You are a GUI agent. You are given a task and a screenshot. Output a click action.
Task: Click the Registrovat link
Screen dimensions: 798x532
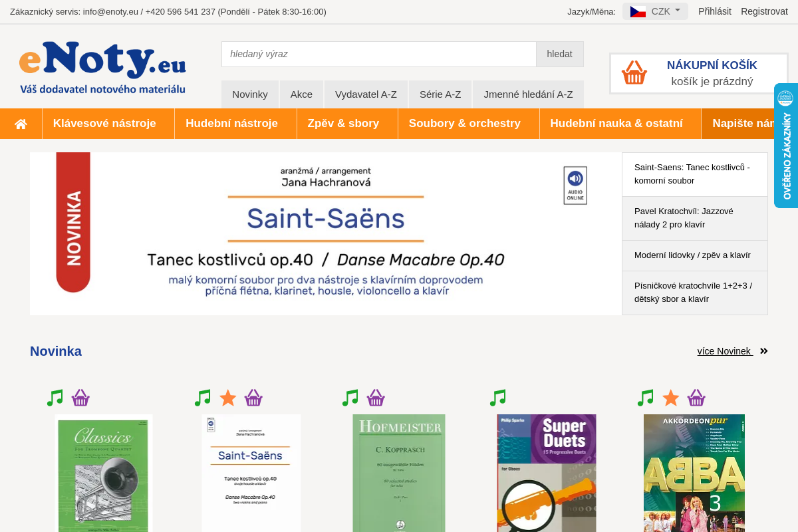click(x=764, y=11)
